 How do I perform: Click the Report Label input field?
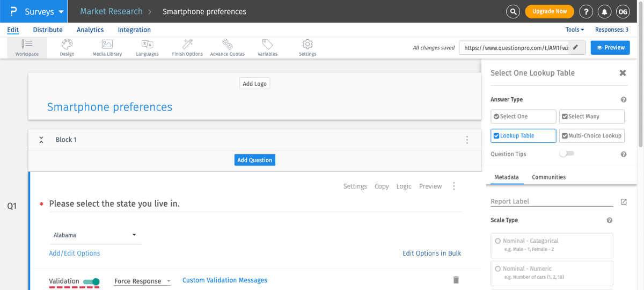click(x=551, y=201)
